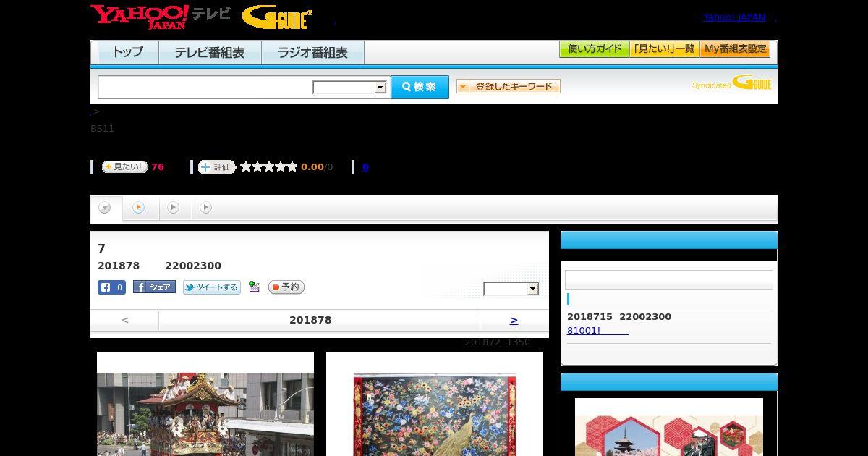Click the blue 検索 search button
868x456 pixels.
(420, 87)
